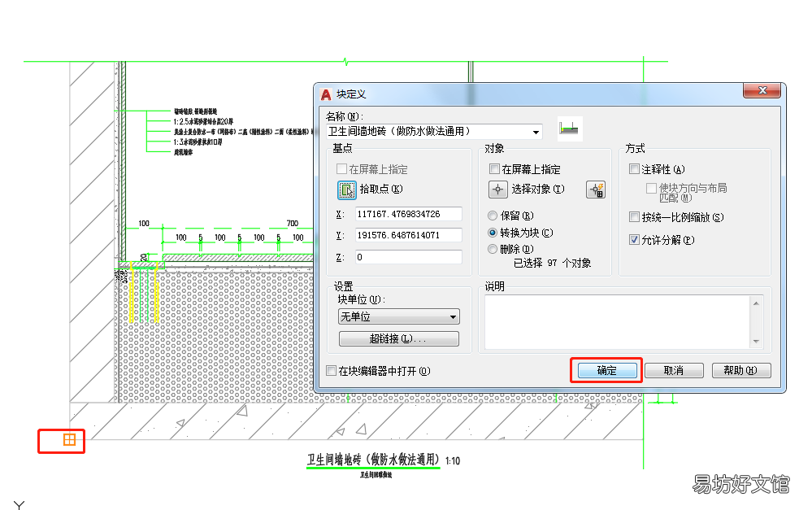Click the Pick point (拾取点) icon button
The width and height of the screenshot is (812, 510).
pyautogui.click(x=346, y=190)
